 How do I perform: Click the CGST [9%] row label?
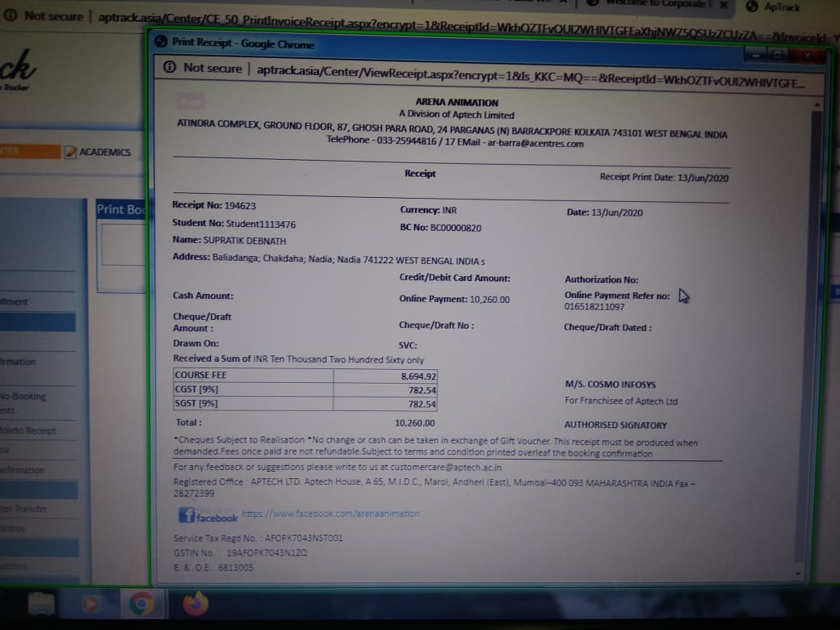tap(196, 389)
